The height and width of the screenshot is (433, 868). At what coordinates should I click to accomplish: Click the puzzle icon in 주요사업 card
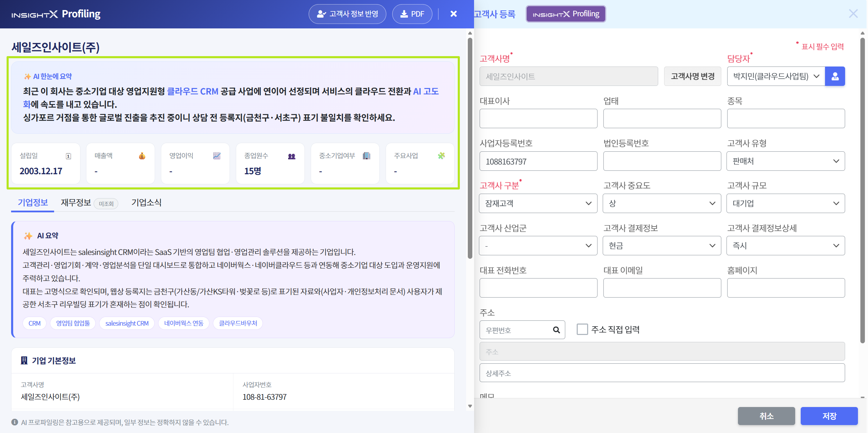pos(441,156)
